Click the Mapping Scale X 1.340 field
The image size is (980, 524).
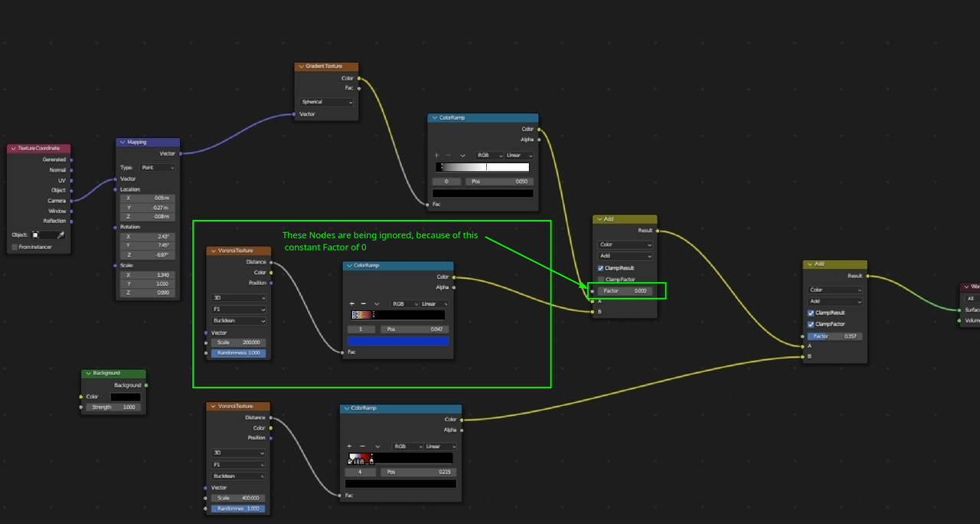[149, 274]
